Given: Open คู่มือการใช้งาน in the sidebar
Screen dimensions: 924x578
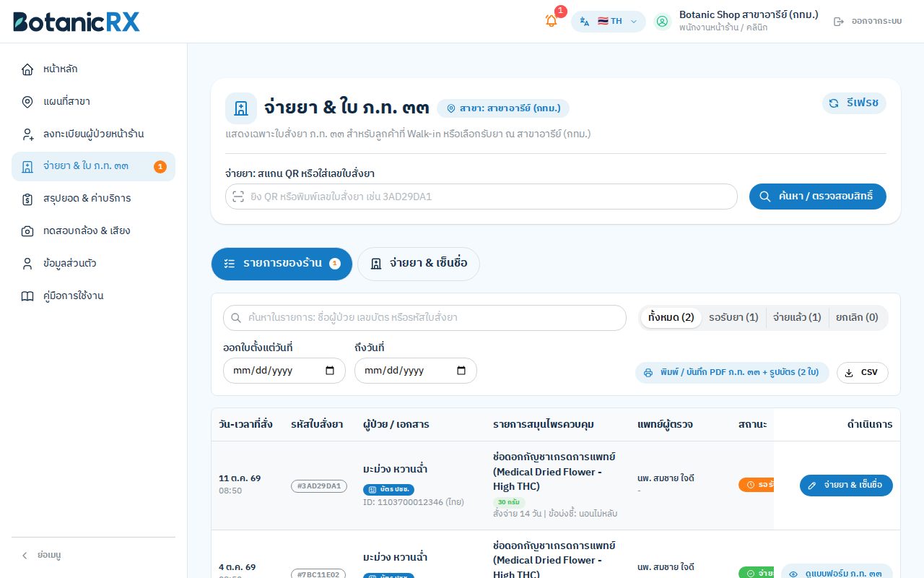Looking at the screenshot, I should pyautogui.click(x=93, y=296).
